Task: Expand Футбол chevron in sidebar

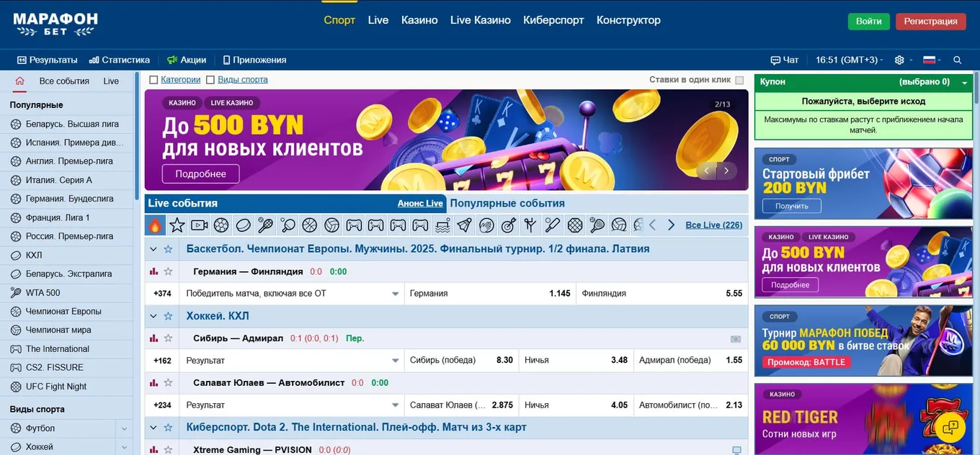Action: 124,428
